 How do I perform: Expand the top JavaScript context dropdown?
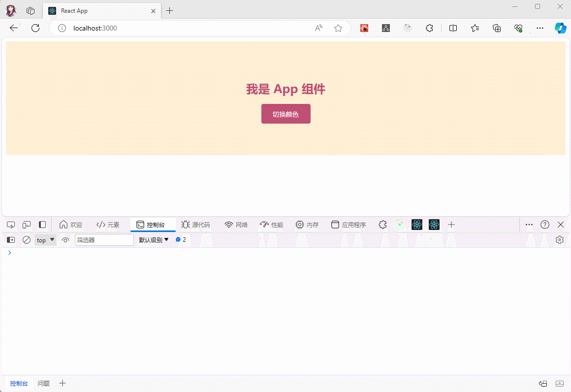(45, 240)
